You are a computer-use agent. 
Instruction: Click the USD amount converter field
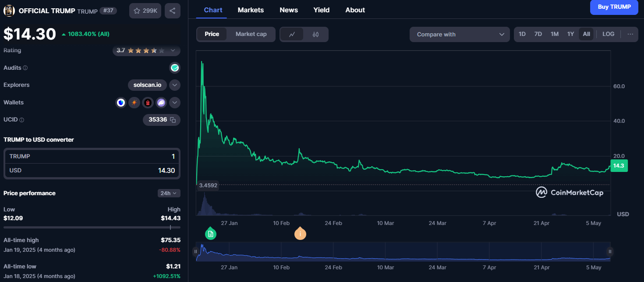(92, 171)
